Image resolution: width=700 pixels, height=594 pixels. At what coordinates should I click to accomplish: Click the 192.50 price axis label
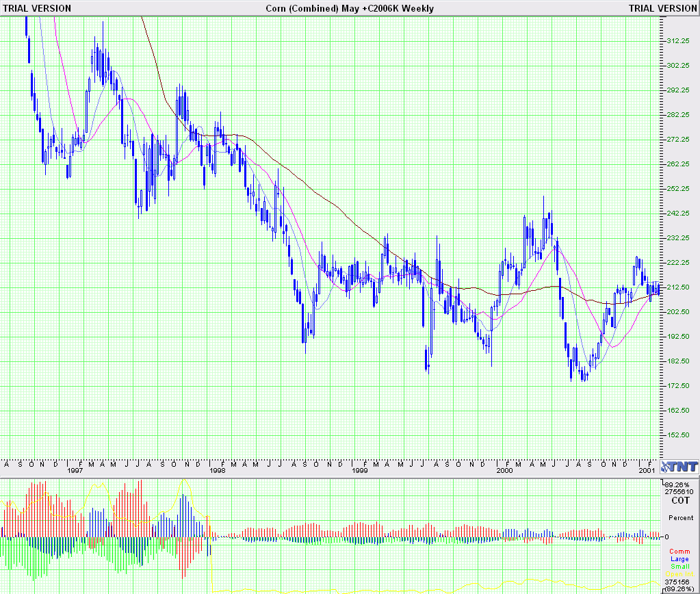(678, 336)
